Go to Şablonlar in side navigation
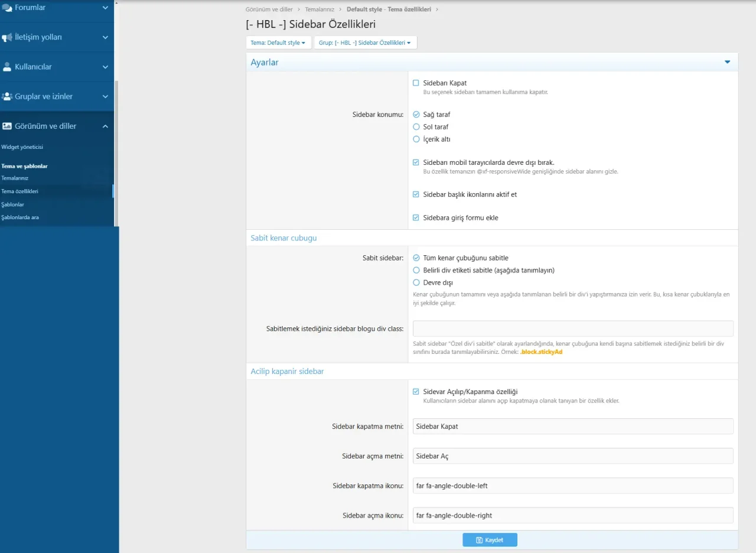Screen dimensions: 756x553 coord(13,204)
